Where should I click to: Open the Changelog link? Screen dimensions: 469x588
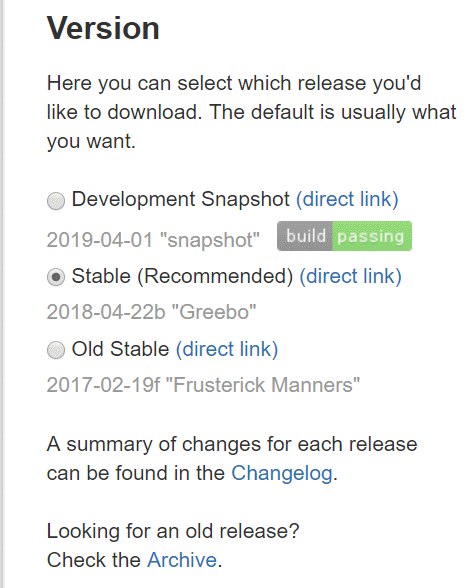(282, 473)
